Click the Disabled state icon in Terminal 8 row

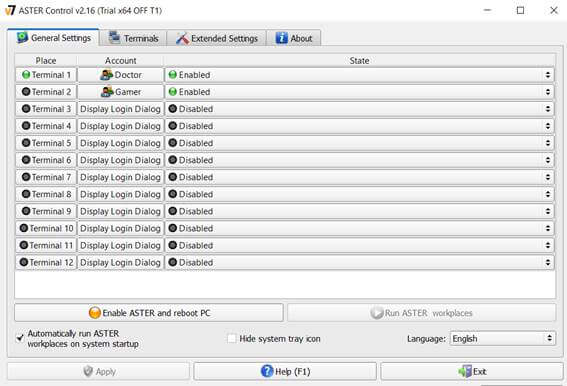[x=173, y=194]
